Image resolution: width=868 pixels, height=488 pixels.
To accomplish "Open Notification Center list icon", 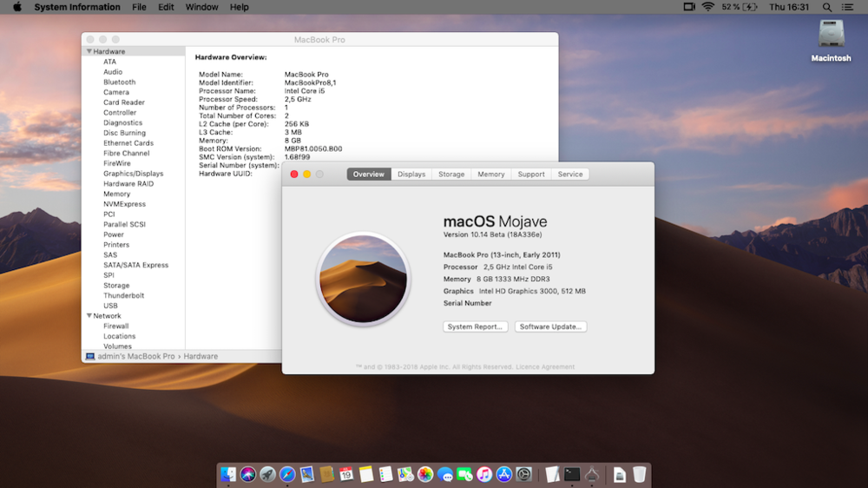I will click(847, 7).
